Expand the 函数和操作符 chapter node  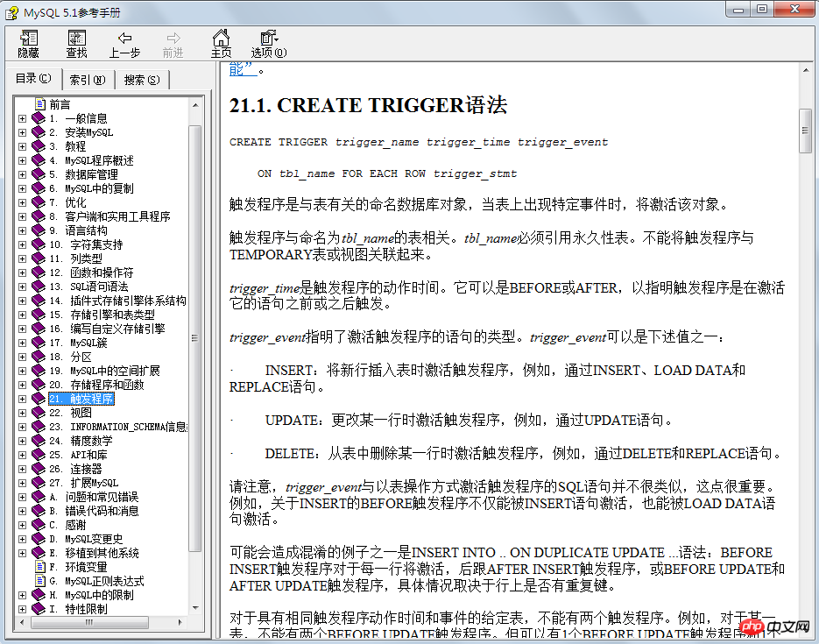click(x=22, y=272)
